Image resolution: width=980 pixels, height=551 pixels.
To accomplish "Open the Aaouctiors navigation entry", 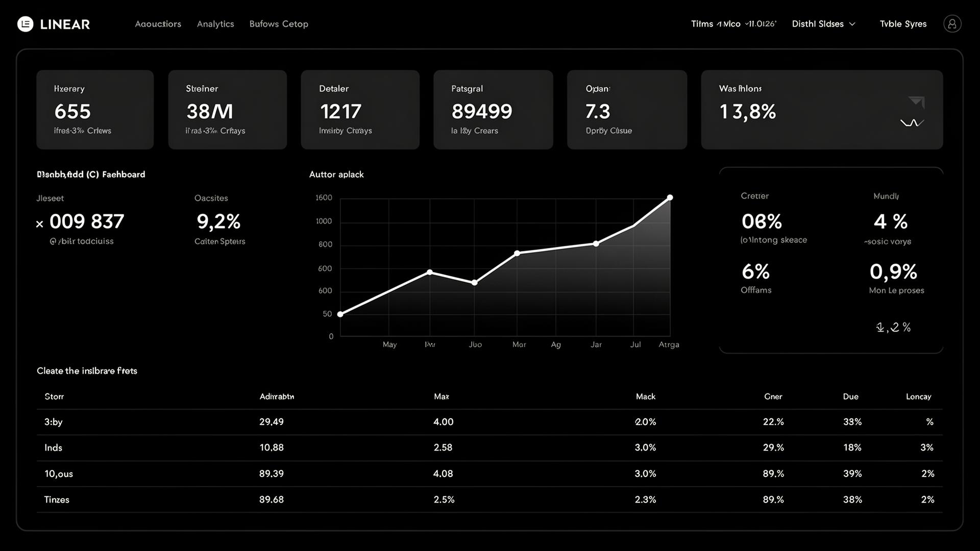I will [x=158, y=23].
